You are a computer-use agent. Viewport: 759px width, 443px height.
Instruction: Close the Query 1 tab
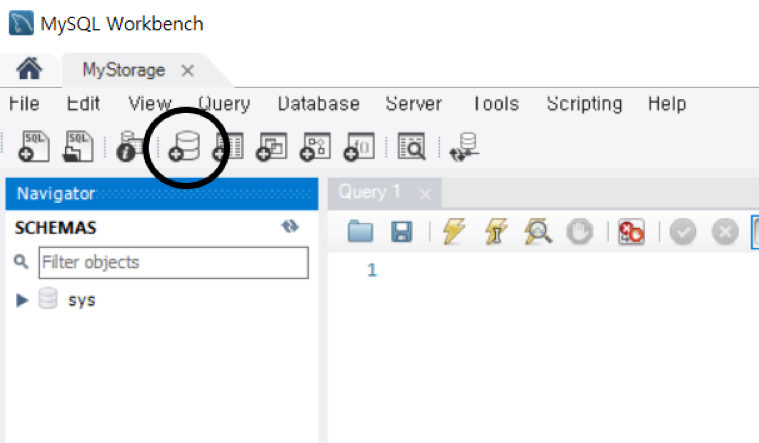[425, 195]
